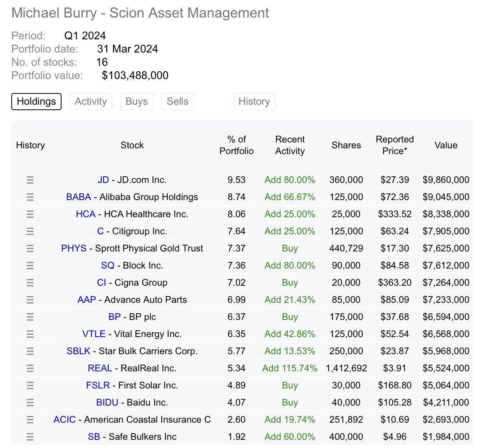This screenshot has width=477, height=448.
Task: Open the History tab button
Action: (x=254, y=102)
